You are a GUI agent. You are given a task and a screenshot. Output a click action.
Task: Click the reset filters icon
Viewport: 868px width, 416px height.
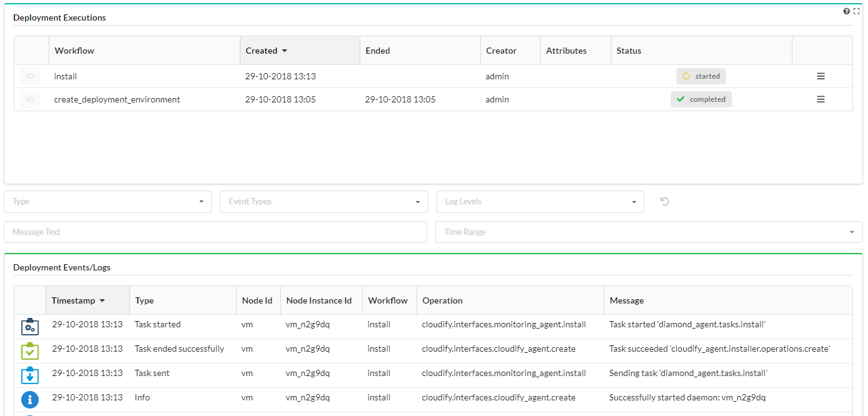[x=664, y=202]
